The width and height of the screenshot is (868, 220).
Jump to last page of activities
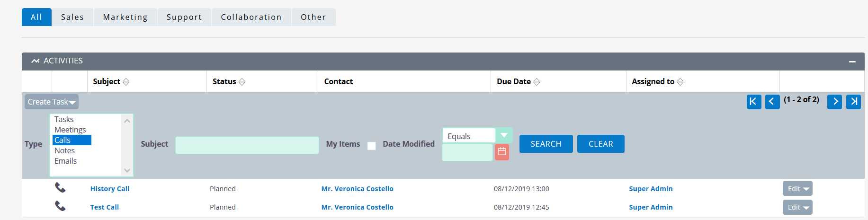pyautogui.click(x=853, y=102)
